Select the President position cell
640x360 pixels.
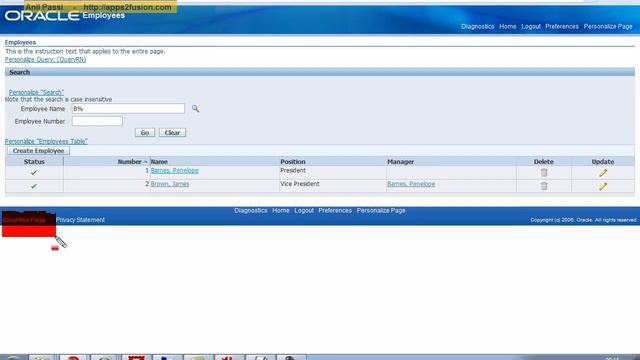[x=293, y=171]
